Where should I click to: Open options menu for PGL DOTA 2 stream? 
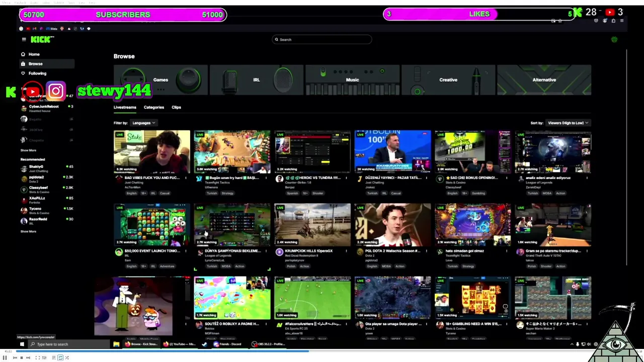click(426, 251)
